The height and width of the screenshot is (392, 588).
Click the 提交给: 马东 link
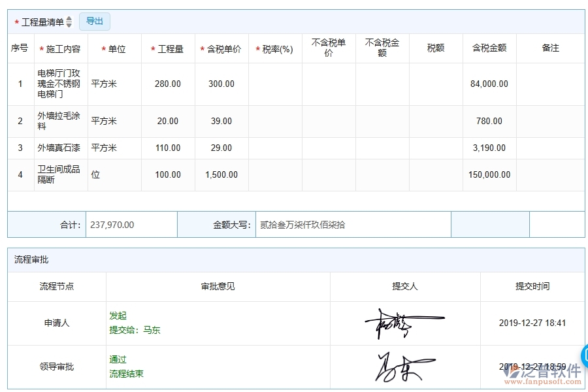[x=133, y=330]
